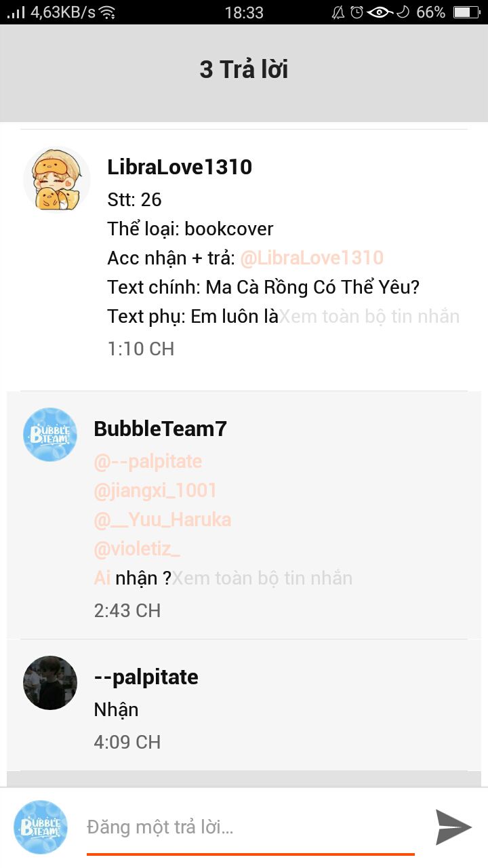Expand LibraLove1310's message via Xem toàn bộ tin nhắn

pos(369,317)
